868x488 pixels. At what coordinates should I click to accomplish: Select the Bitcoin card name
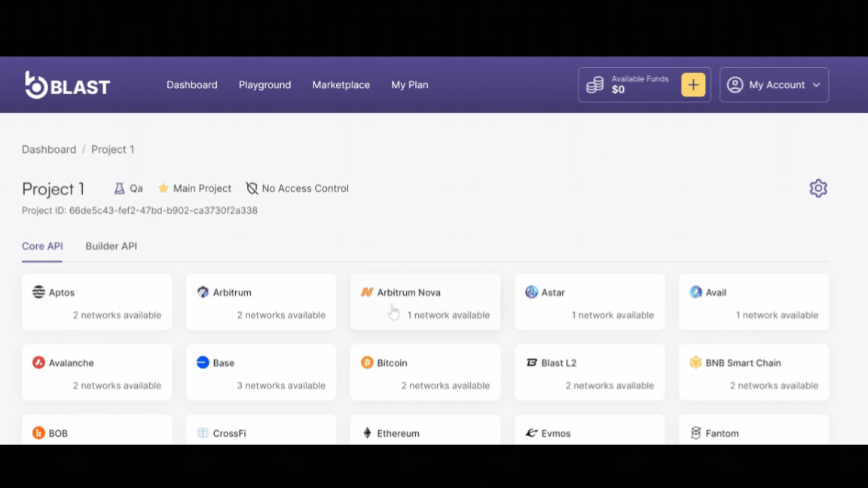pos(392,363)
